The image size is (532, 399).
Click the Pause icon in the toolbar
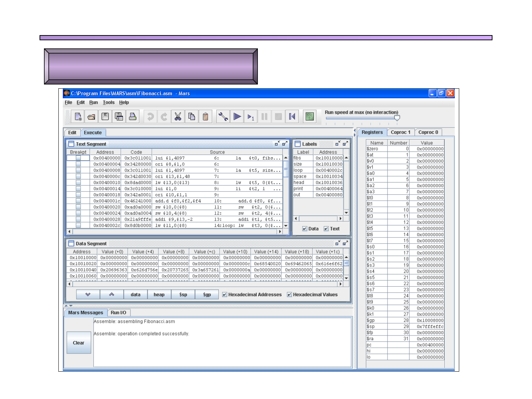coord(265,117)
